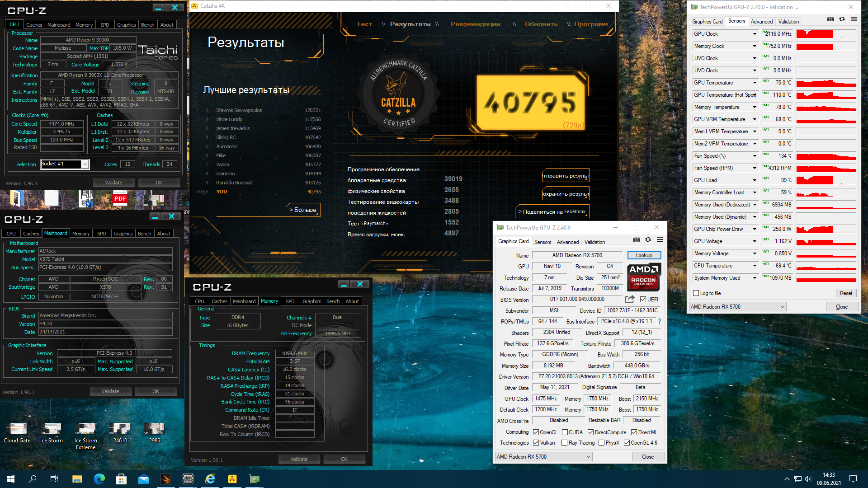Viewport: 868px width, 488px height.
Task: Open taskbar search
Action: click(x=33, y=479)
